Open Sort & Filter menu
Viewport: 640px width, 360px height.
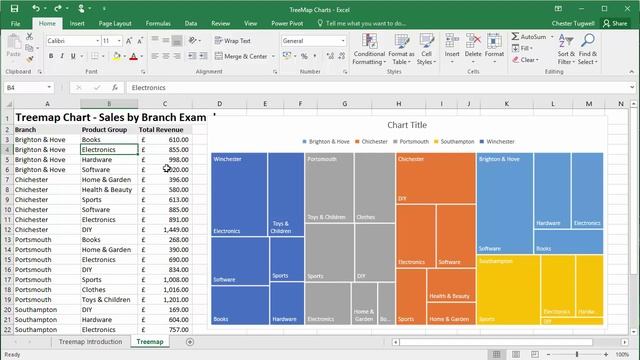pyautogui.click(x=566, y=49)
